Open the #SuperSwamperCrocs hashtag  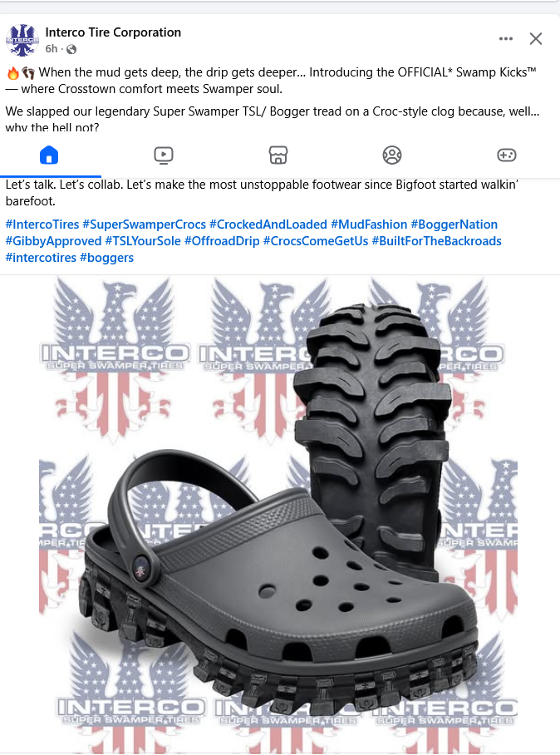[145, 225]
